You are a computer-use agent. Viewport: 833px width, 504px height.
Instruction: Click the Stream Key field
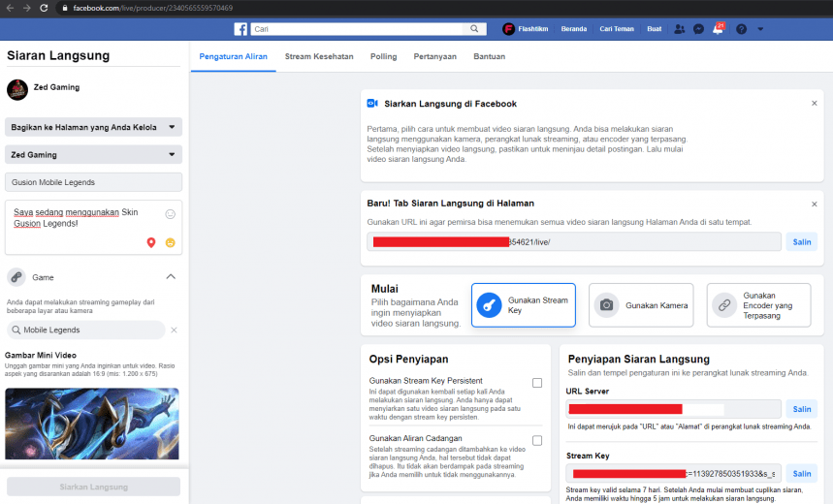pos(674,474)
